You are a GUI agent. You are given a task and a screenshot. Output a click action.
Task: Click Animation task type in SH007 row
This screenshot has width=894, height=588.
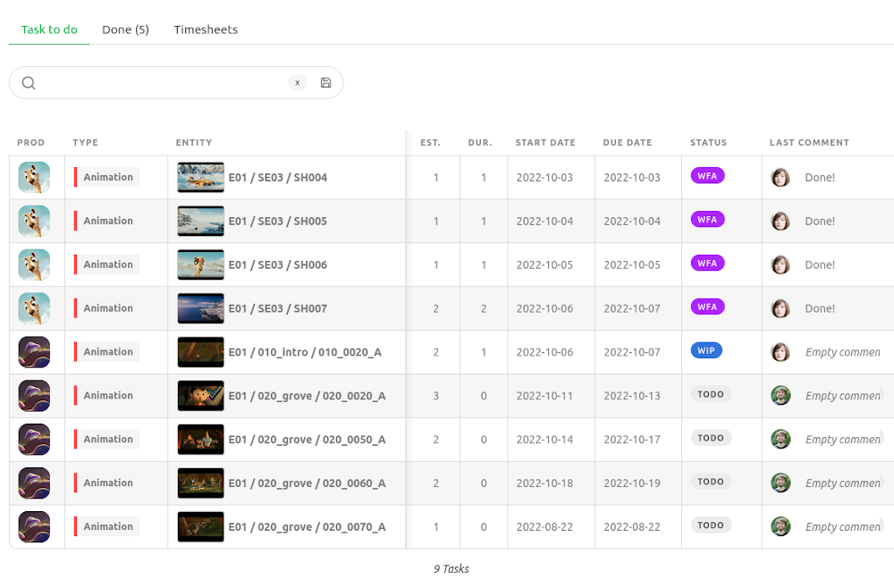click(108, 308)
